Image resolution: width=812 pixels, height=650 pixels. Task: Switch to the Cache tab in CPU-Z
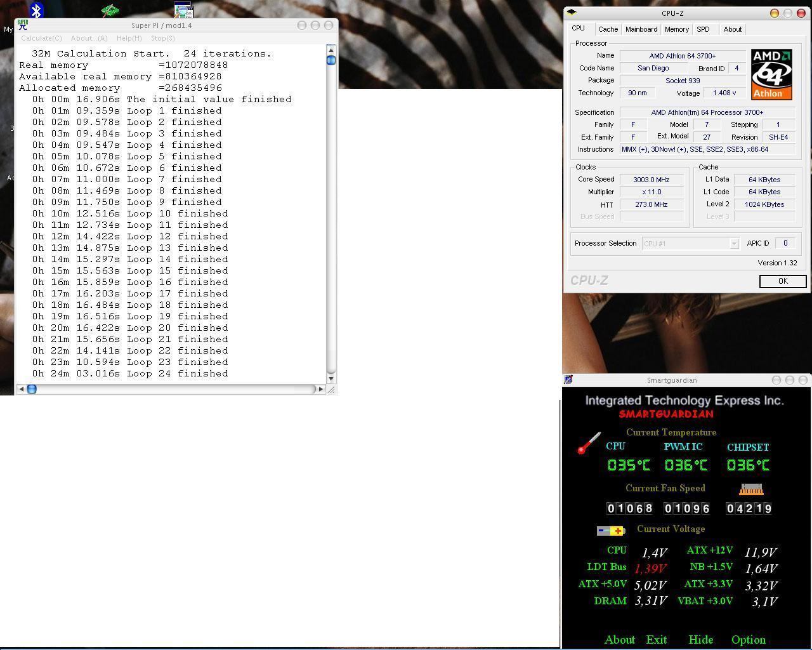[x=608, y=29]
